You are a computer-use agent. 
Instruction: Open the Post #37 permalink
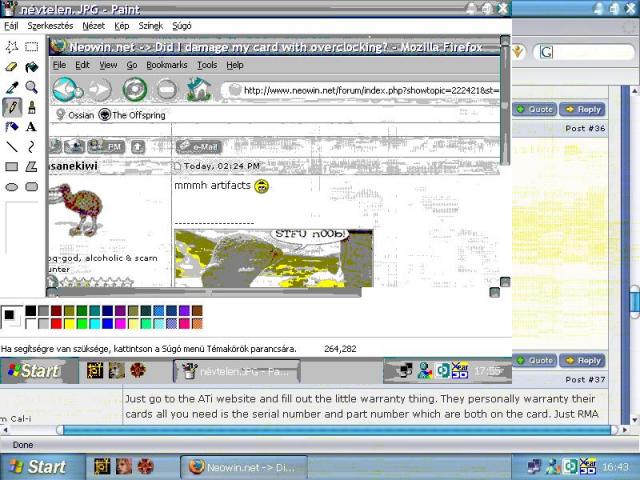click(x=585, y=380)
